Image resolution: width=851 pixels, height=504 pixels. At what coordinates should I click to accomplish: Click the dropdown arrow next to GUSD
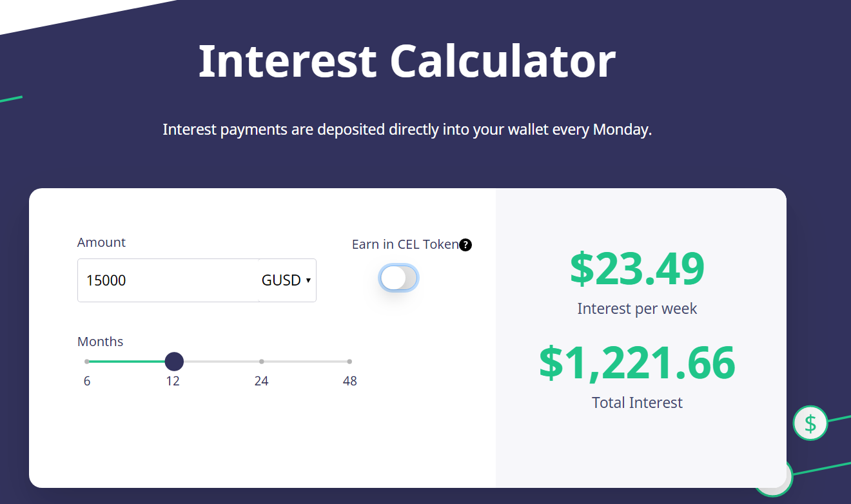[308, 281]
